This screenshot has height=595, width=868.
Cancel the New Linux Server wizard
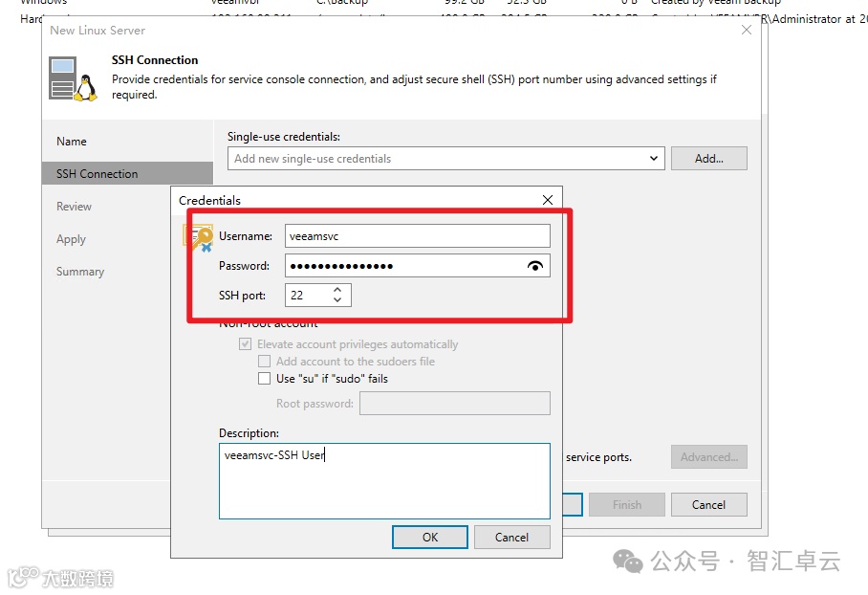coord(709,505)
